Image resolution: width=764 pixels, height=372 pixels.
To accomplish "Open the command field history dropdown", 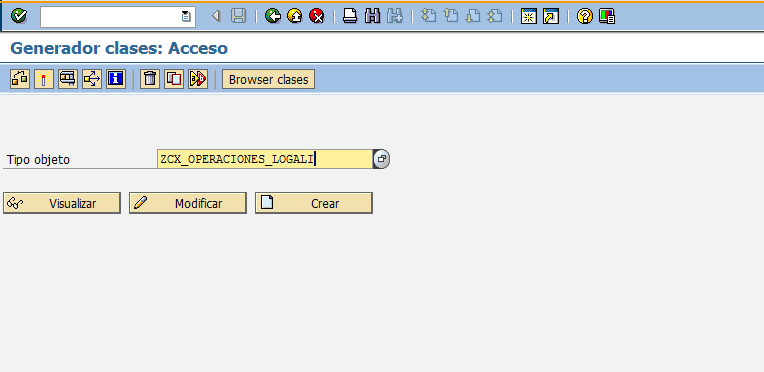I will pyautogui.click(x=186, y=17).
